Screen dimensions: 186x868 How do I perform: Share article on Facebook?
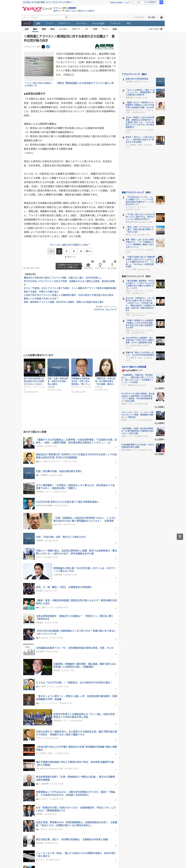(48, 47)
